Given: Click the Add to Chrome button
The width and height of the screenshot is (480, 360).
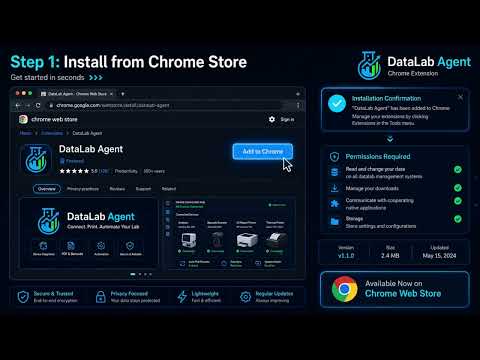Looking at the screenshot, I should coord(263,152).
